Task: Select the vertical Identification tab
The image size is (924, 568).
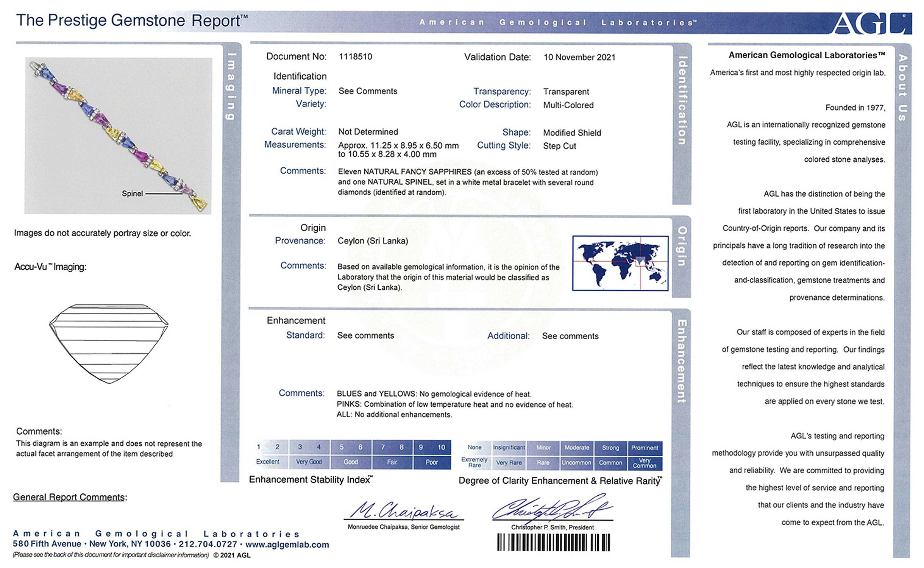Action: point(682,100)
